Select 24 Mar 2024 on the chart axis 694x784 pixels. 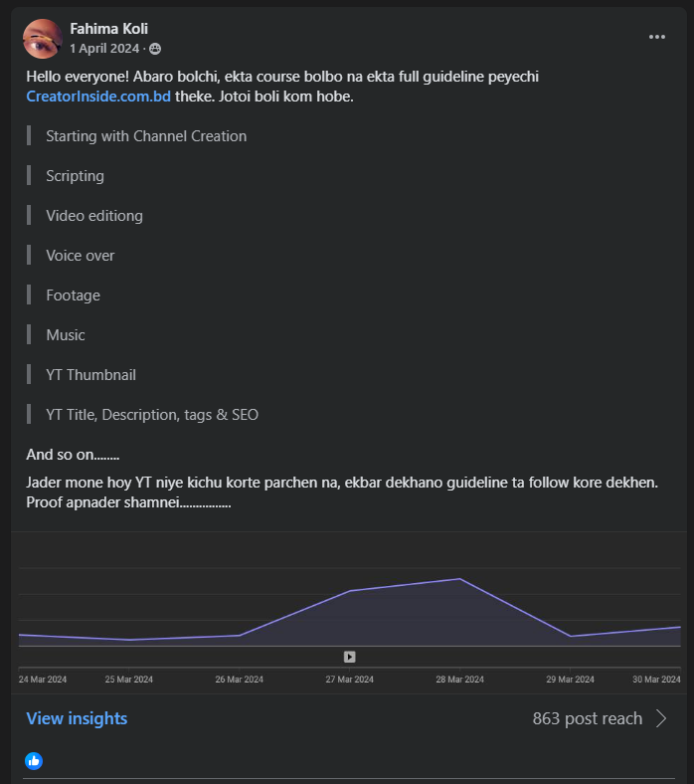coord(43,680)
